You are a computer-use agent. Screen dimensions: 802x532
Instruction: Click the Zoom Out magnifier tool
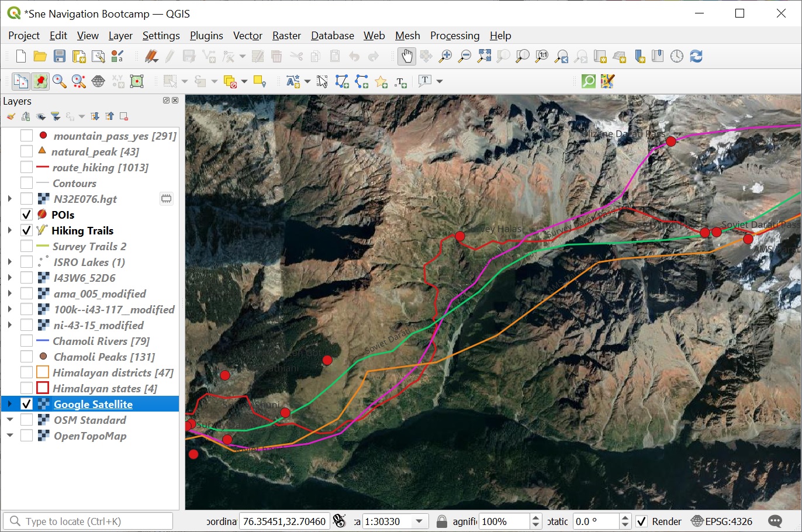pos(465,56)
